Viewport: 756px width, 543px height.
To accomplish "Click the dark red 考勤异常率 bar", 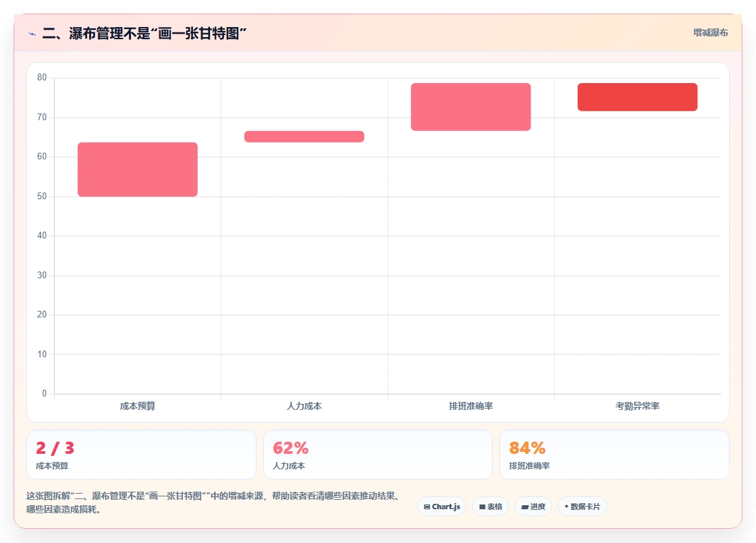I will (x=637, y=97).
